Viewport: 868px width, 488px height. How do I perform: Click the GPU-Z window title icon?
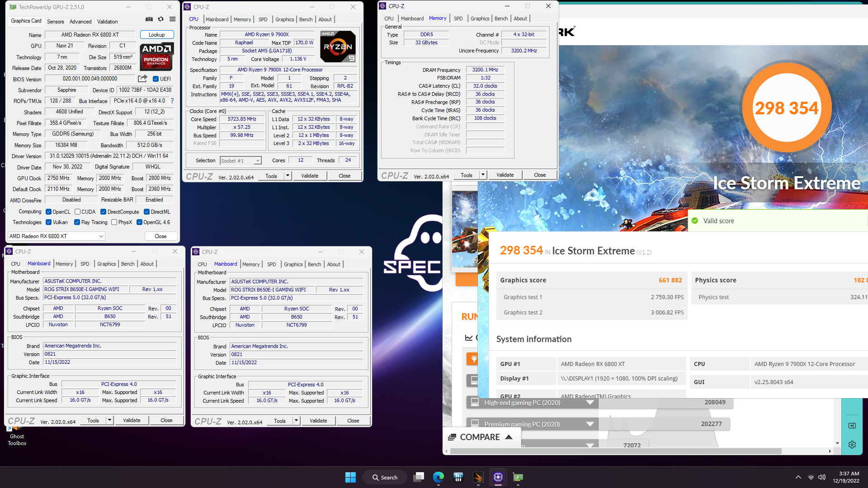point(13,7)
